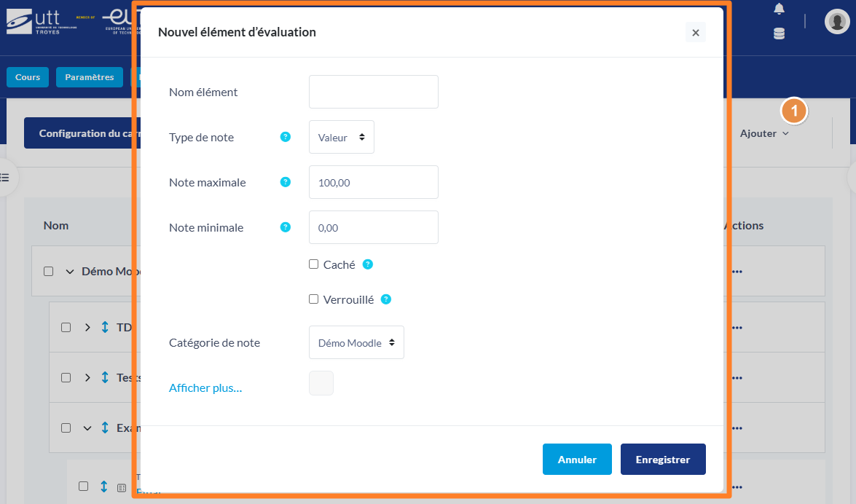Open help for Note maximale

[285, 182]
